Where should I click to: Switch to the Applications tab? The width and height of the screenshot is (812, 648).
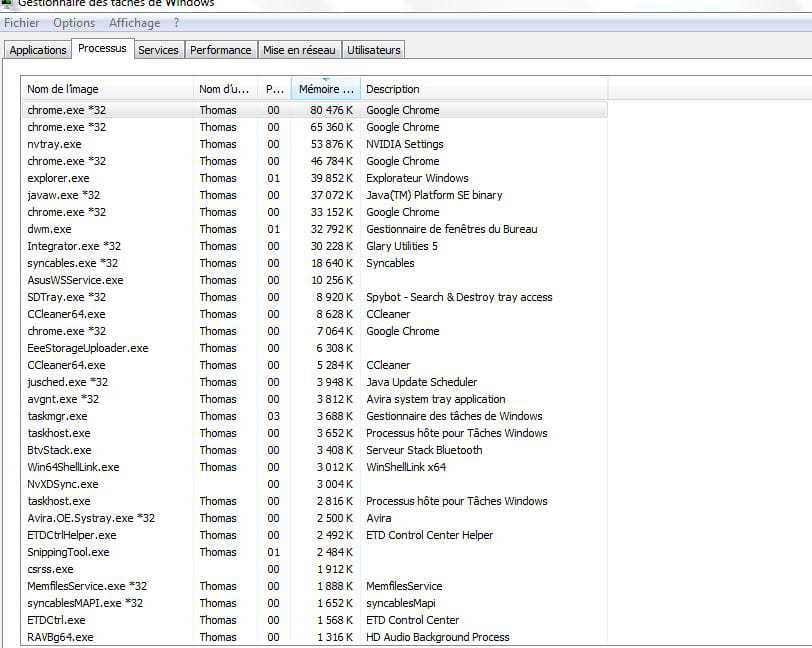pyautogui.click(x=38, y=50)
